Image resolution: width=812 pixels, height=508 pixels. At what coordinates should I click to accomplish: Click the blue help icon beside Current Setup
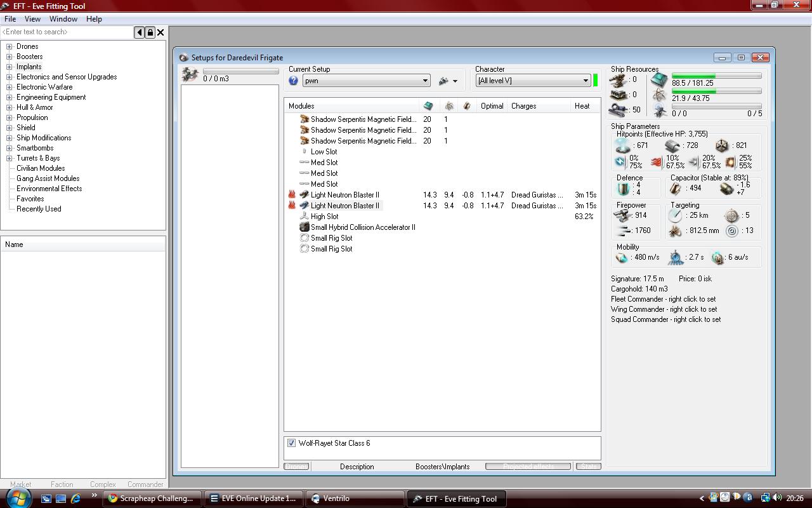click(293, 81)
